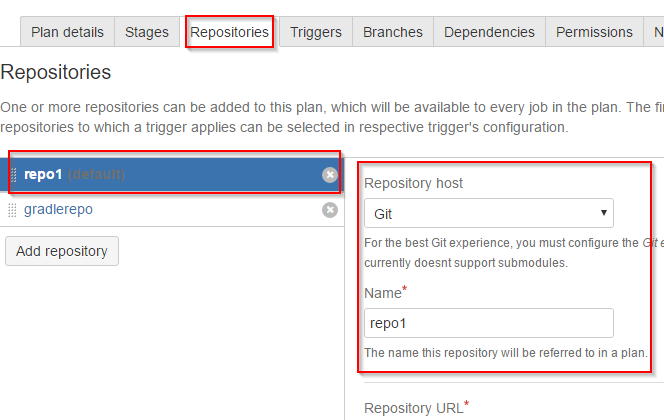664x420 pixels.
Task: Click the arrow of the Git dropdown
Action: (x=603, y=213)
